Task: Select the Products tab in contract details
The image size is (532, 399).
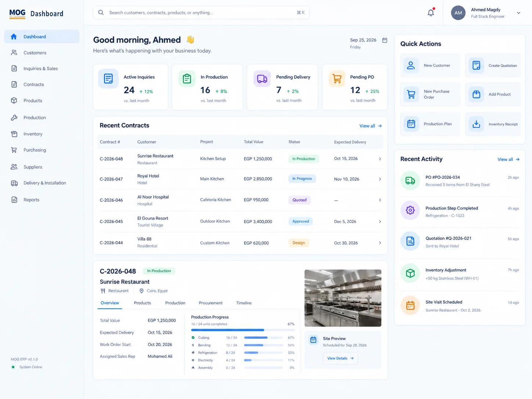Action: click(142, 303)
